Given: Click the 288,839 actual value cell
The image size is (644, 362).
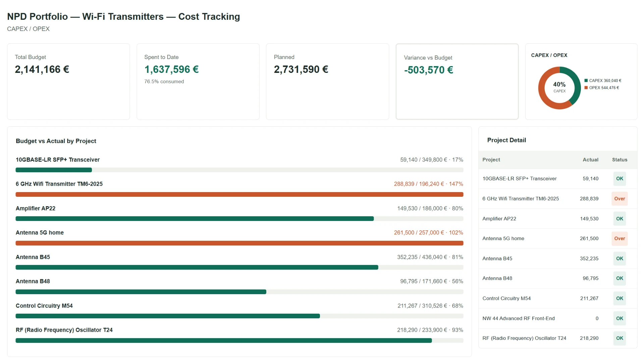Looking at the screenshot, I should tap(589, 199).
